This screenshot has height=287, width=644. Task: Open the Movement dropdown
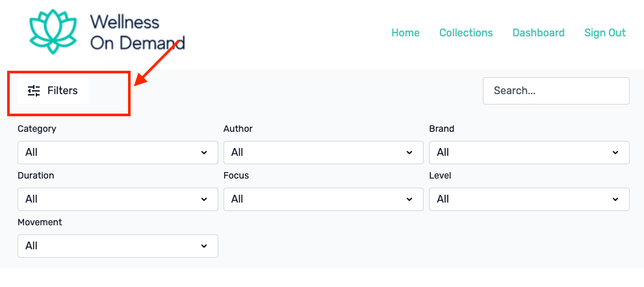pos(118,246)
